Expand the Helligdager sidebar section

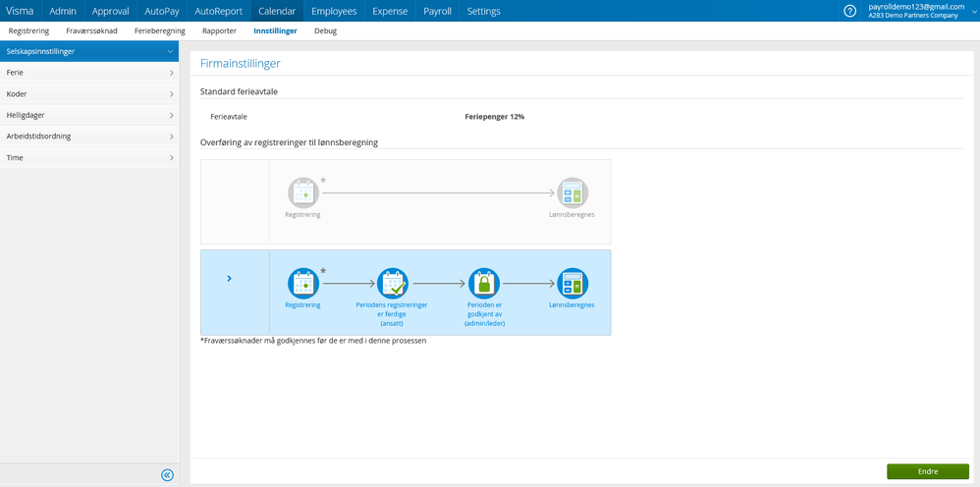coord(88,115)
